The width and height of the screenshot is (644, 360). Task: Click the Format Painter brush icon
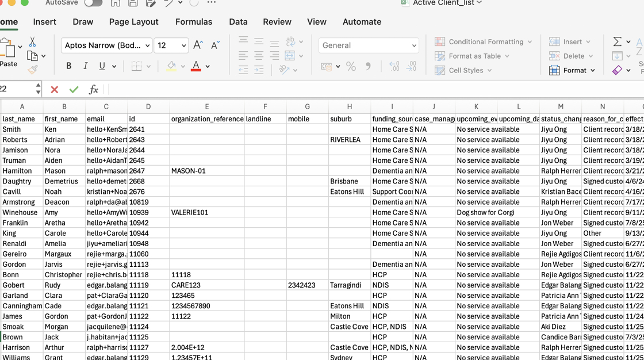point(32,70)
